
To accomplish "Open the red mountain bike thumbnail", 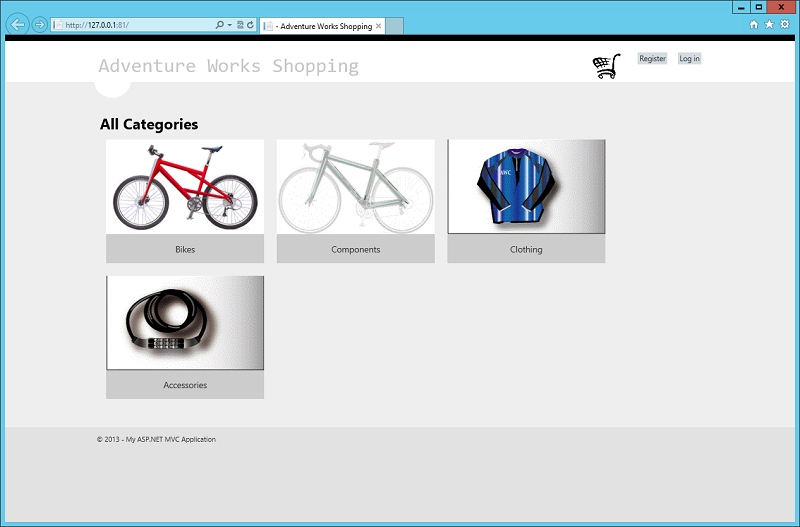I will (x=185, y=187).
